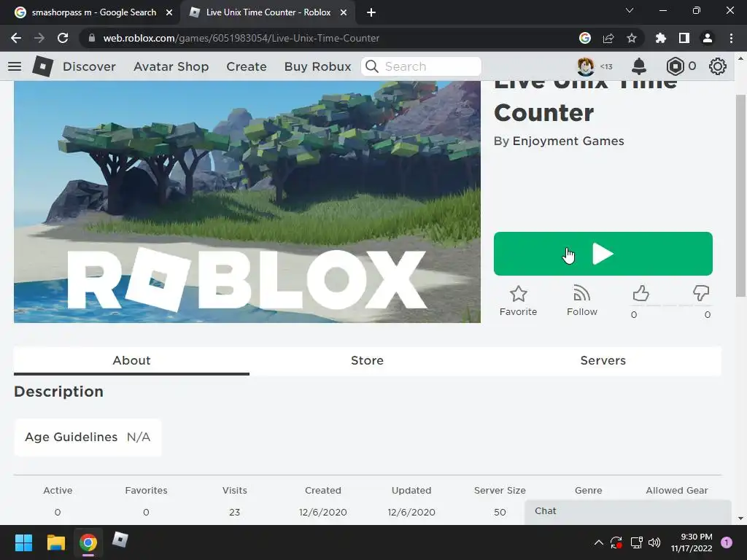Open Roblox app from taskbar
The image size is (747, 560).
[120, 540]
